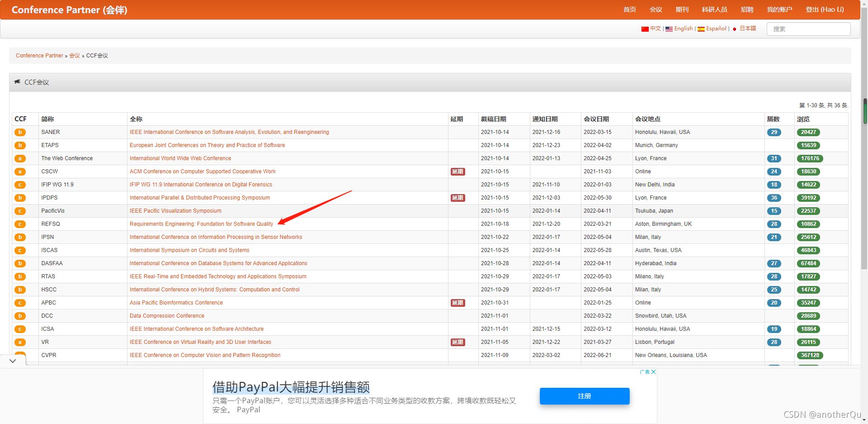The height and width of the screenshot is (424, 868).
Task: Click the 注册 register button in ad
Action: pos(585,396)
